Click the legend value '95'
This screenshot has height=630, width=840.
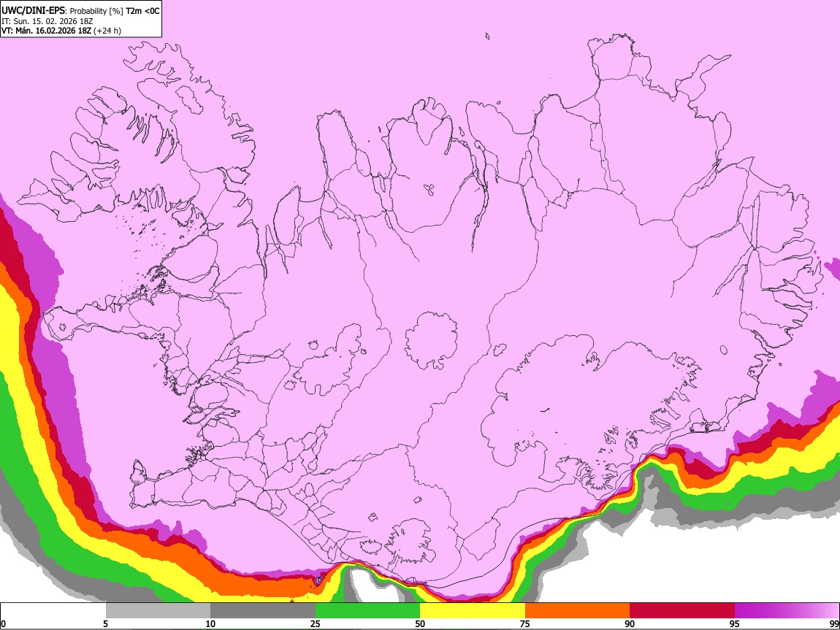click(x=735, y=623)
